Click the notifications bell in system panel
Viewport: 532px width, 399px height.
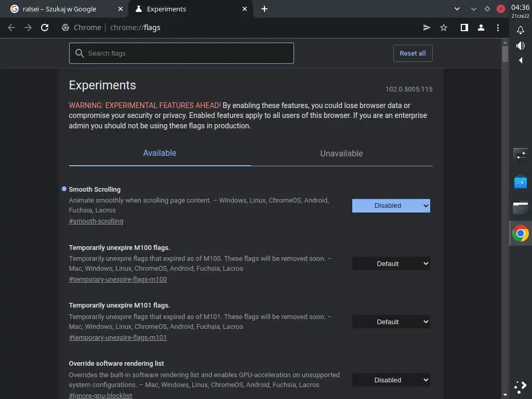tap(520, 31)
